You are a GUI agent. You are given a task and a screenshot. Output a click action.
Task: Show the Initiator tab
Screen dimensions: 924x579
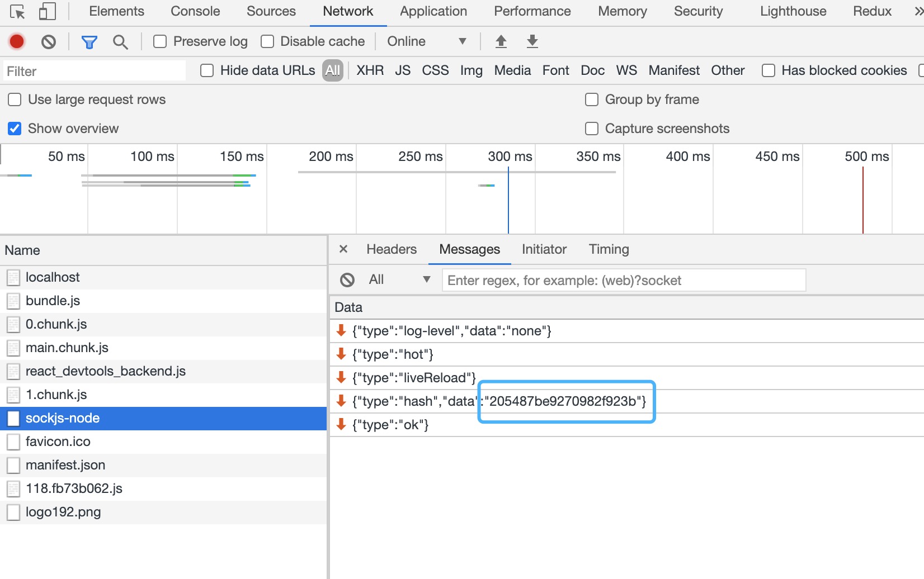pyautogui.click(x=544, y=249)
